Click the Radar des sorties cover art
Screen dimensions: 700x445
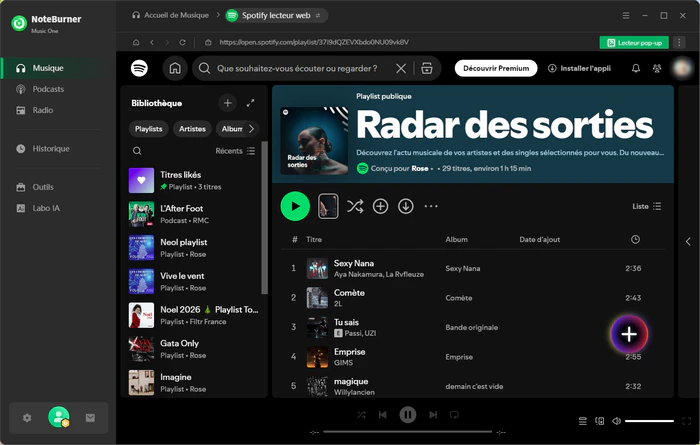tap(314, 141)
